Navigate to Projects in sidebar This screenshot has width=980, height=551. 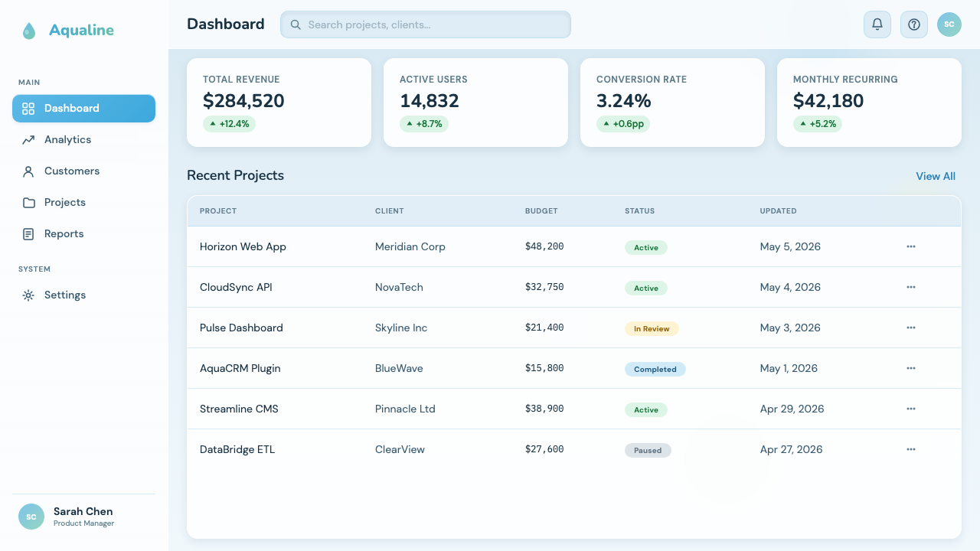[x=83, y=203]
